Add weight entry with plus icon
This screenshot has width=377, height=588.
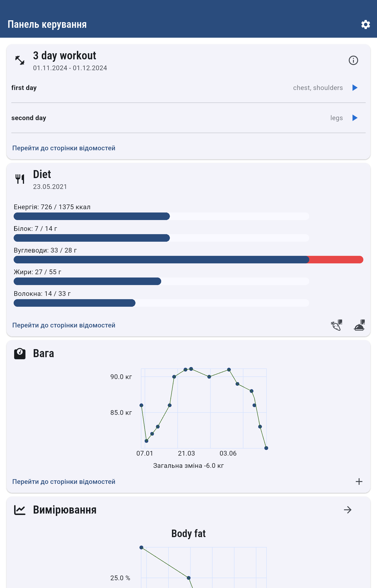359,481
